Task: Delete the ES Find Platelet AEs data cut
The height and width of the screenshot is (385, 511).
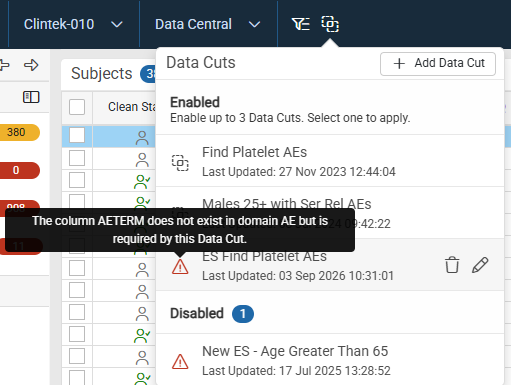Action: pyautogui.click(x=452, y=265)
